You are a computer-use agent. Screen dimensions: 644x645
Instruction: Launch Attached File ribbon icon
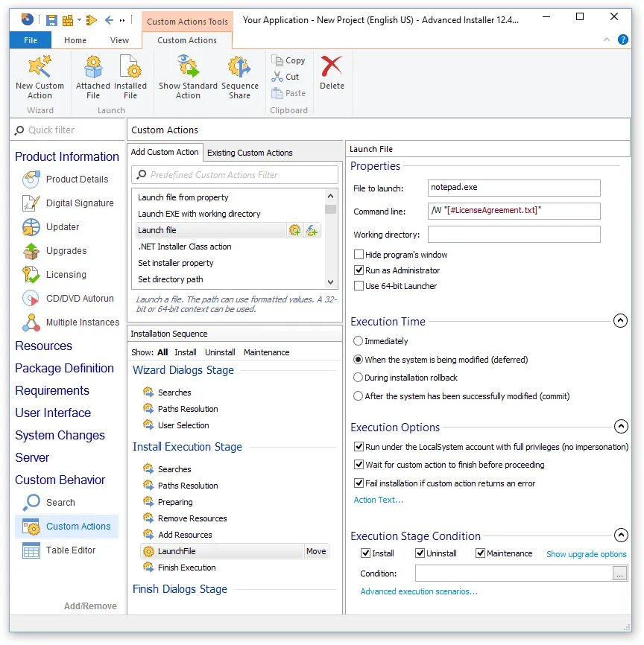[x=93, y=77]
